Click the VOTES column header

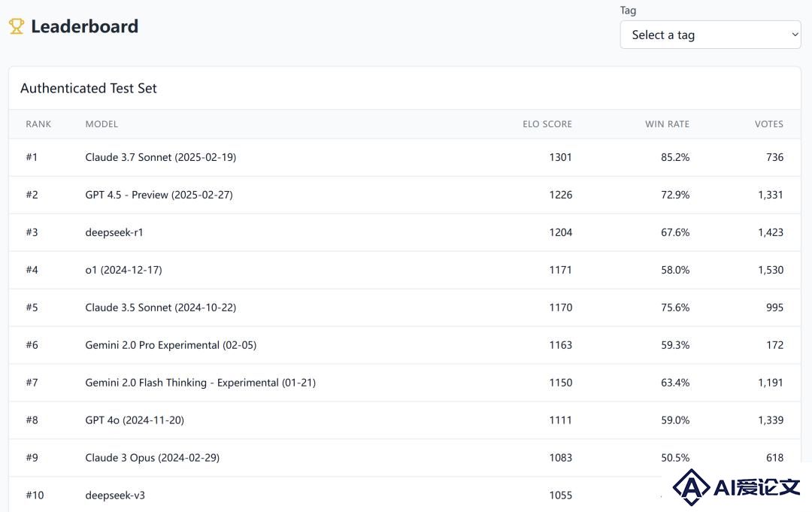tap(768, 124)
